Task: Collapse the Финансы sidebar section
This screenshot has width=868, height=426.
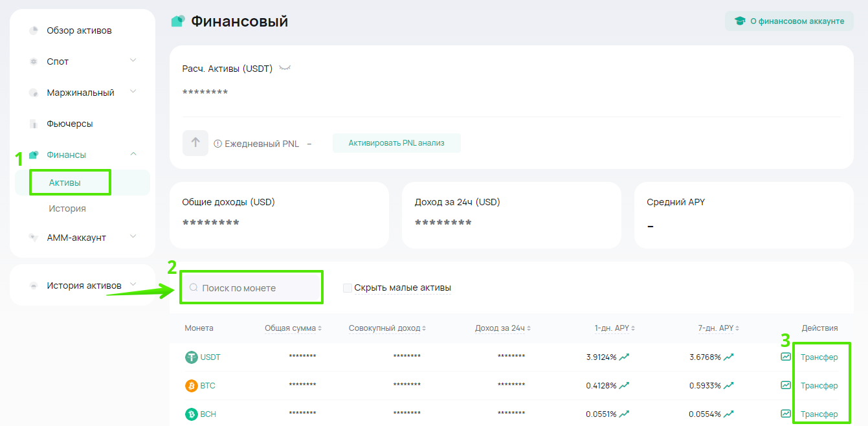Action: [133, 154]
